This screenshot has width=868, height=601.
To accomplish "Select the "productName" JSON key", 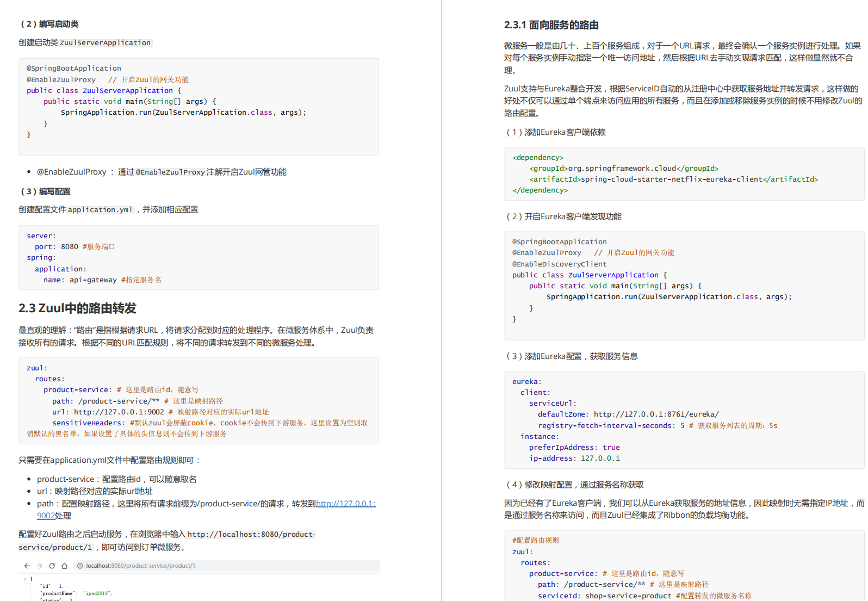I will coord(58,593).
